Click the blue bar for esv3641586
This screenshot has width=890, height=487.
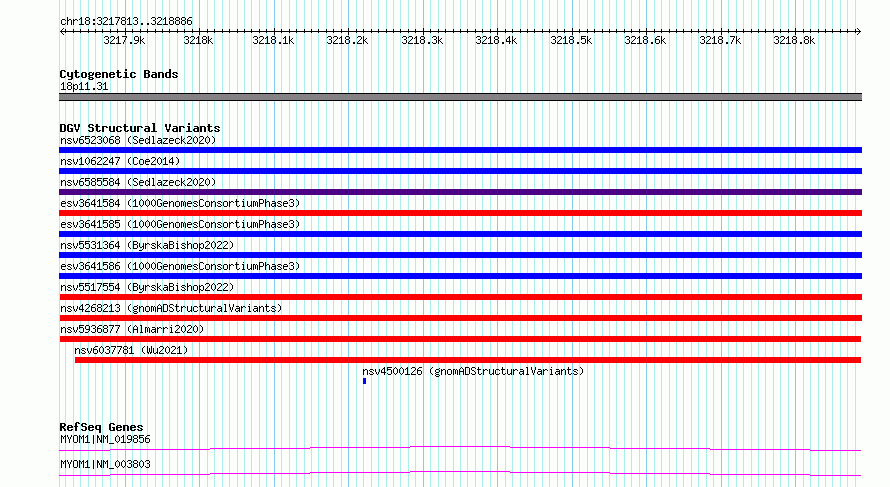(460, 276)
